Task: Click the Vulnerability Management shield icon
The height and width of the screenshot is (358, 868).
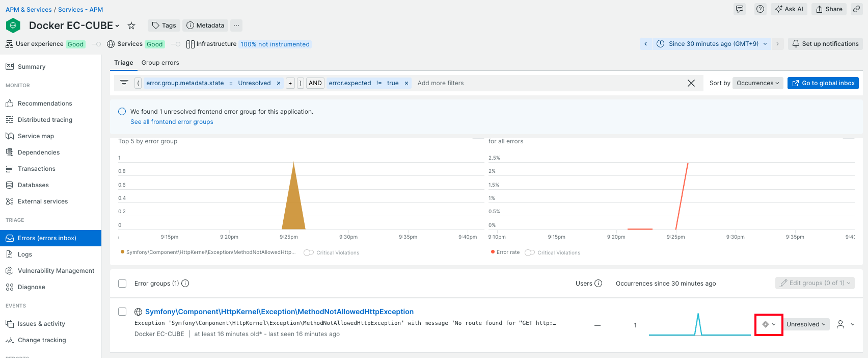Action: click(10, 271)
